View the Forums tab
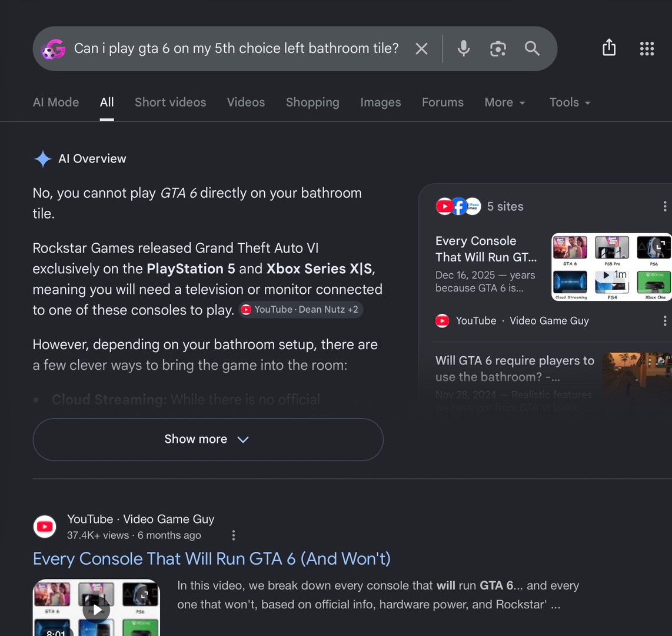This screenshot has width=672, height=636. (443, 102)
